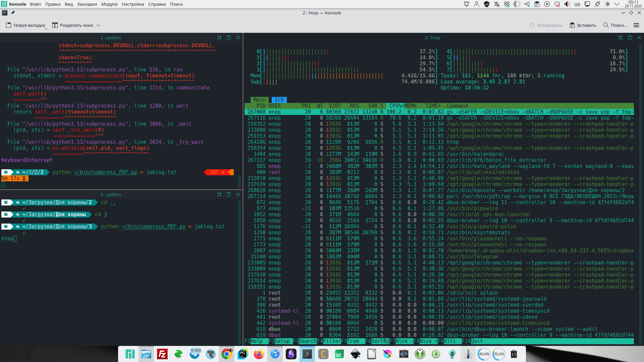The image size is (644, 362).
Task: Open the volume tray icon
Action: click(567, 4)
